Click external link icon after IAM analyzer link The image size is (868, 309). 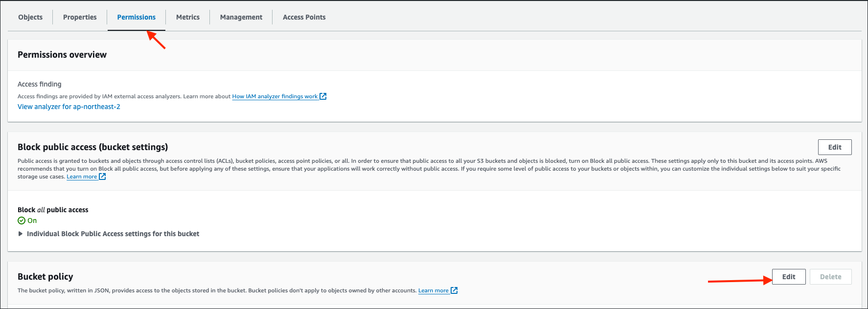tap(323, 96)
